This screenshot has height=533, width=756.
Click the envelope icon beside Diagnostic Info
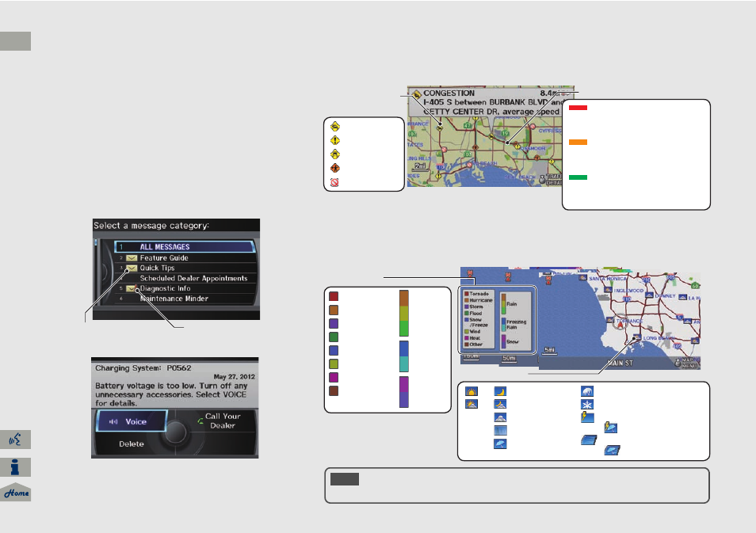coord(132,288)
